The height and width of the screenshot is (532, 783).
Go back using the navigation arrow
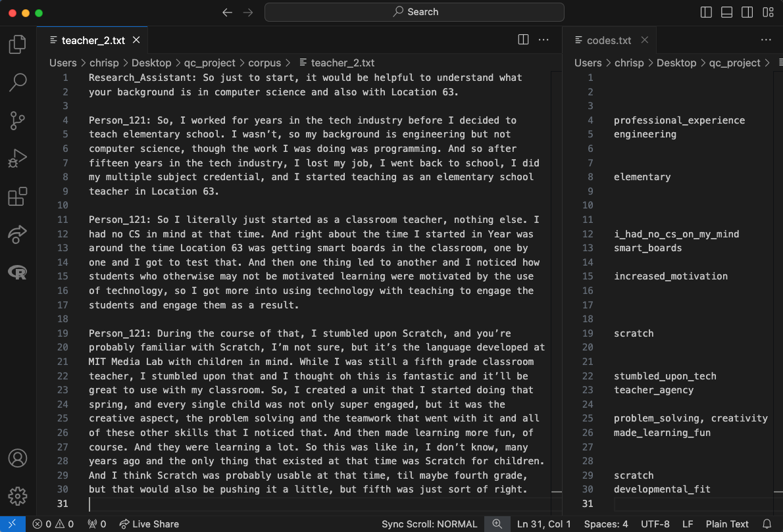[227, 12]
